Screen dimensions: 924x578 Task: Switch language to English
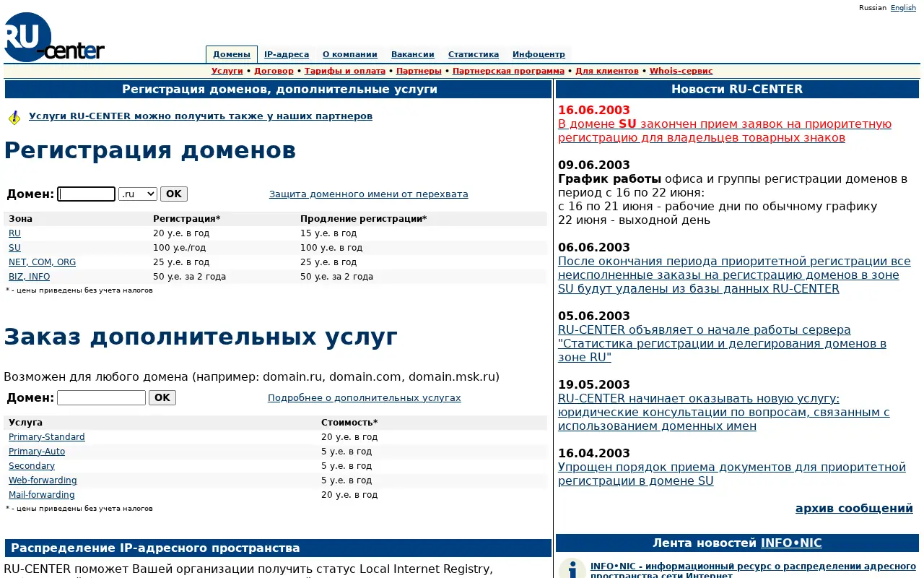click(x=903, y=7)
